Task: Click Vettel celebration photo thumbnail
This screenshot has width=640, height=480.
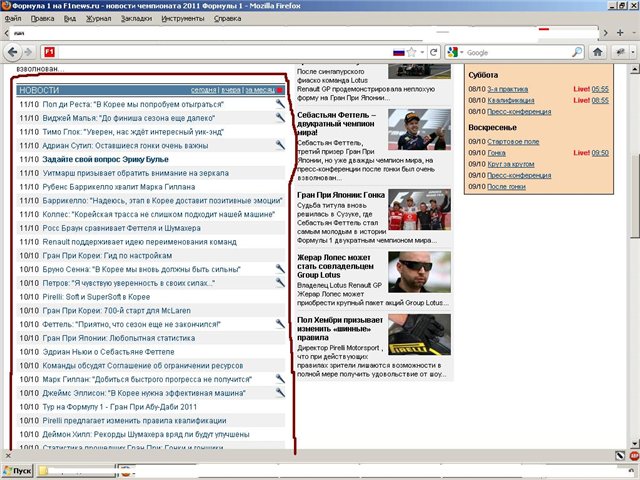Action: pos(419,129)
